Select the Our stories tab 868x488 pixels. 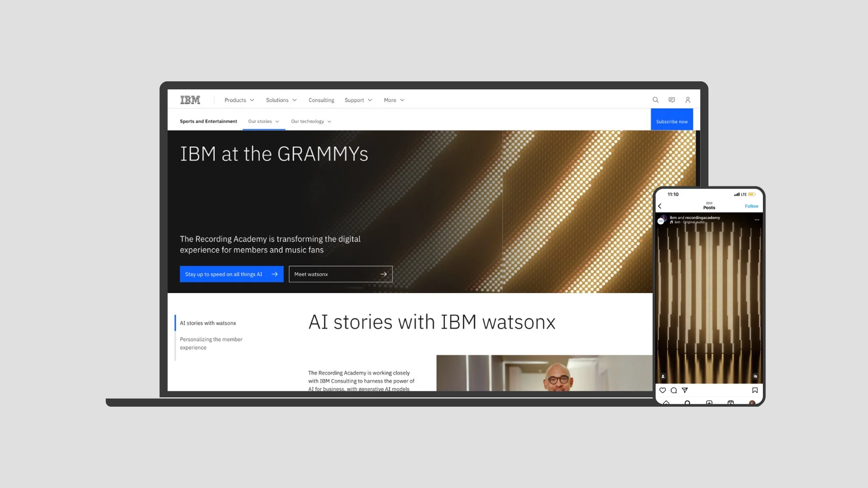[x=263, y=121]
